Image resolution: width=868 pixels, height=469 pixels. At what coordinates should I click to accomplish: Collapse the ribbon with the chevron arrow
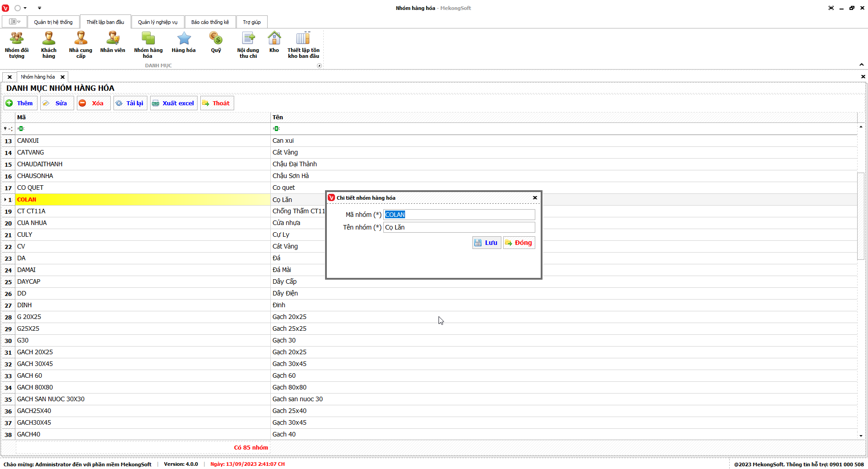click(862, 65)
